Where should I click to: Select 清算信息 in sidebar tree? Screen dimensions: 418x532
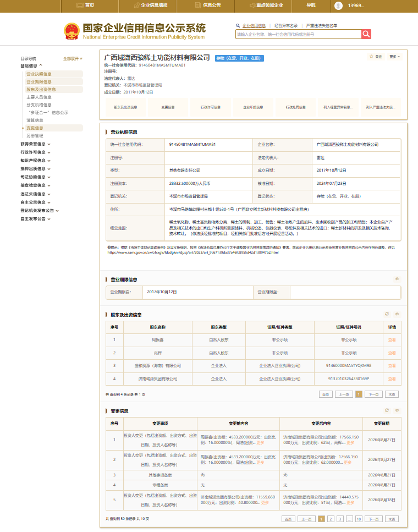tap(35, 120)
